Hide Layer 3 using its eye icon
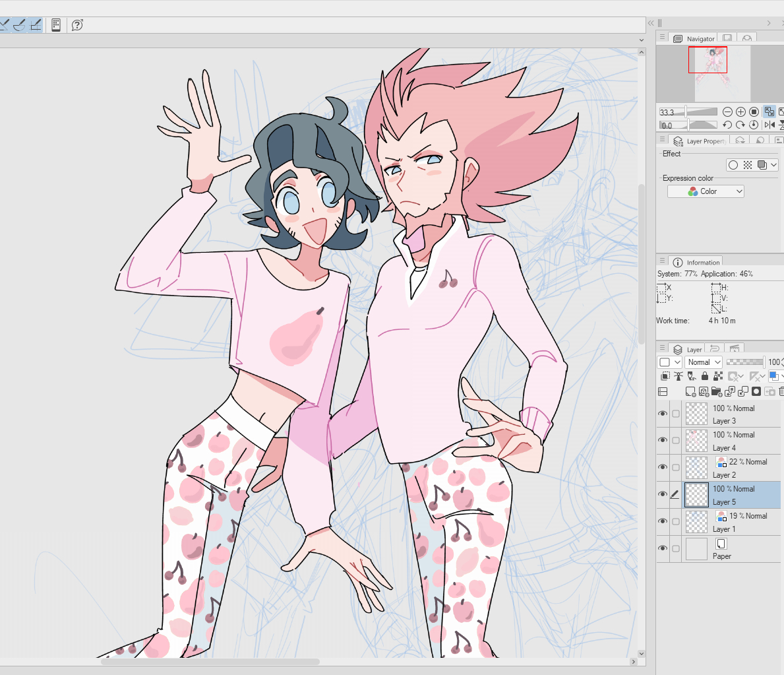784x675 pixels. pos(663,414)
